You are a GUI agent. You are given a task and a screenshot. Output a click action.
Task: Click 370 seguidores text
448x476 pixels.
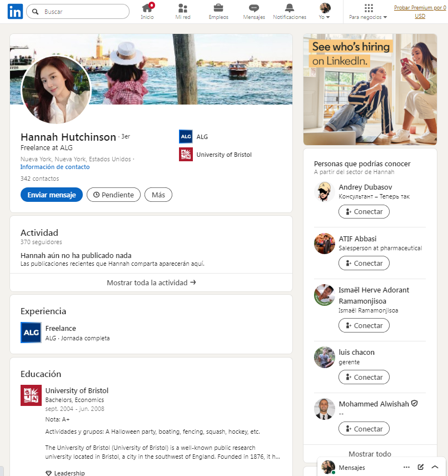[41, 242]
